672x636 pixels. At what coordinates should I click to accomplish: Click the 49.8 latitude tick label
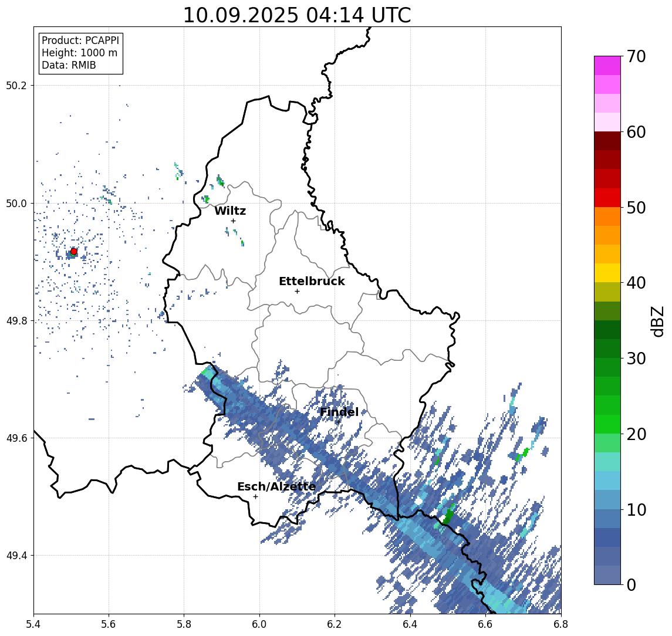click(16, 320)
